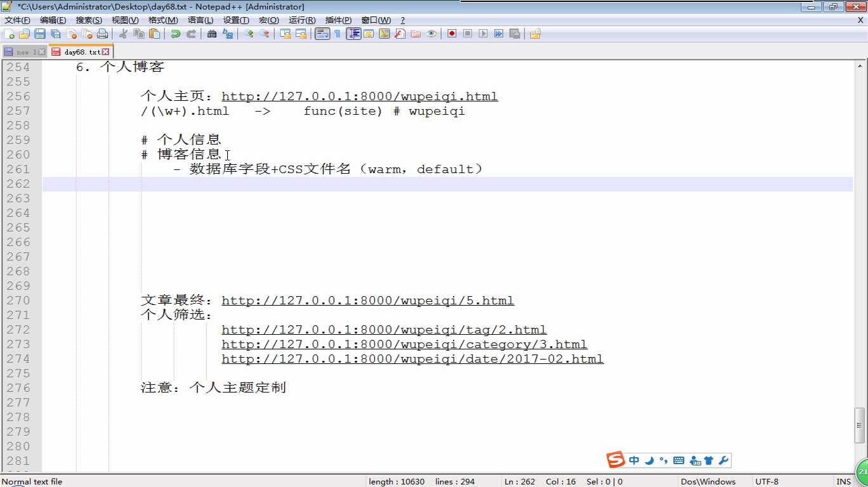The width and height of the screenshot is (868, 487).
Task: Close the day68.txt tab
Action: (105, 52)
